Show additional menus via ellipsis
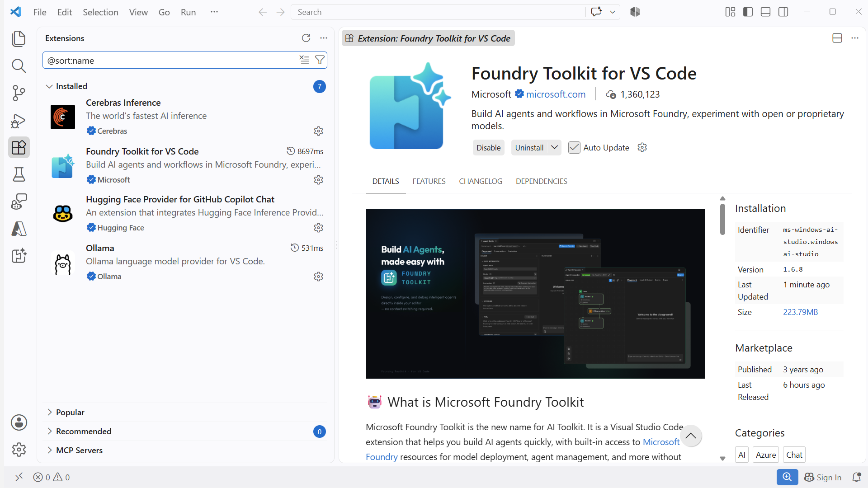The height and width of the screenshot is (488, 868). [214, 12]
